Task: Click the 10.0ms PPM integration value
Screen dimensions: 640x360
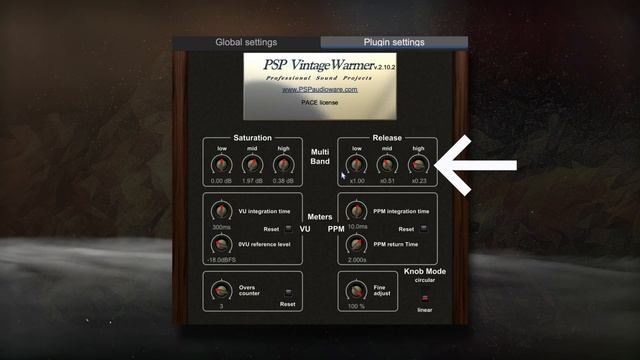Action: coord(358,227)
